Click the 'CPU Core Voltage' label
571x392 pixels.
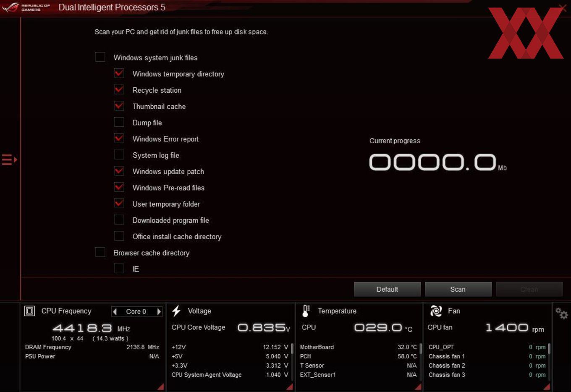(198, 327)
